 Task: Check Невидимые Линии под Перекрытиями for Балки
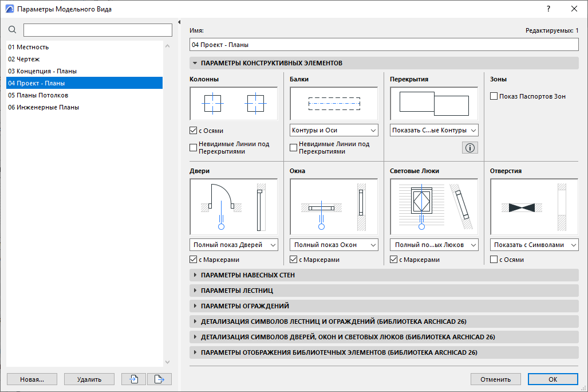pyautogui.click(x=293, y=147)
